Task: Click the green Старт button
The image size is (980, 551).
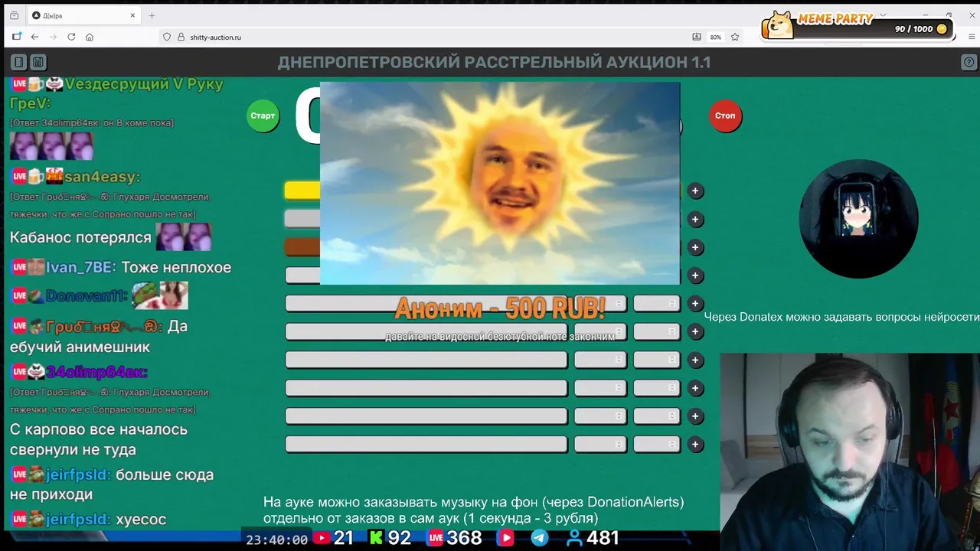Action: coord(263,116)
